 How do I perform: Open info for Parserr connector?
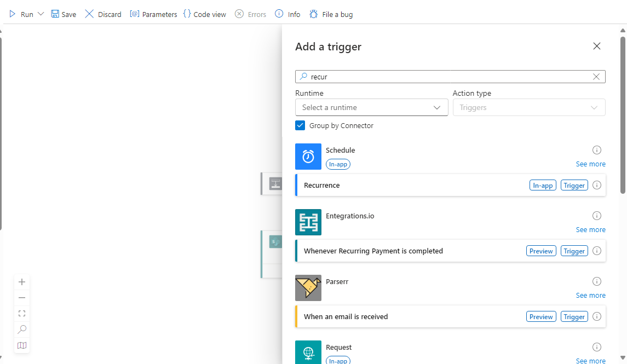(x=597, y=281)
